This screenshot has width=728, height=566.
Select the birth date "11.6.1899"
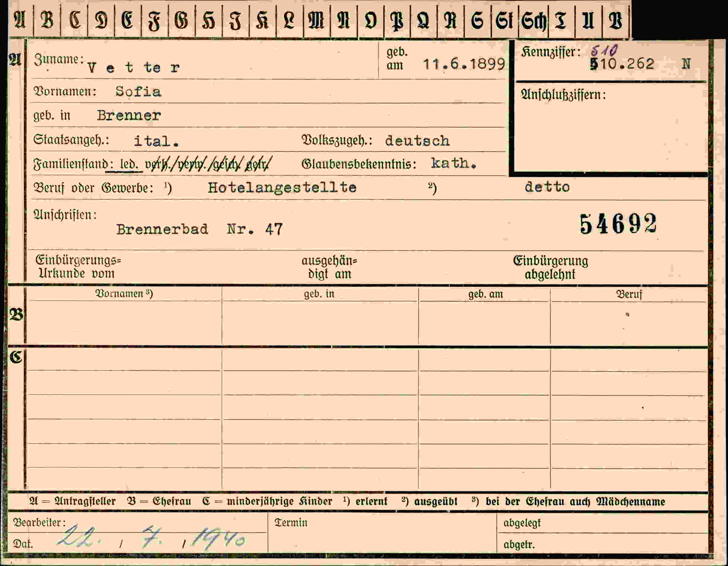tap(464, 64)
